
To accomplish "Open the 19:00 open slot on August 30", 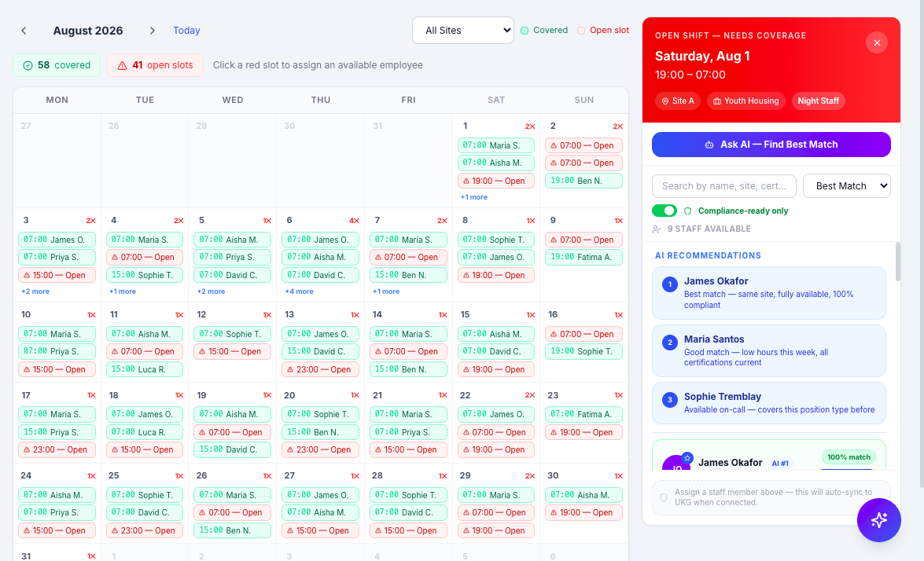I will [583, 513].
